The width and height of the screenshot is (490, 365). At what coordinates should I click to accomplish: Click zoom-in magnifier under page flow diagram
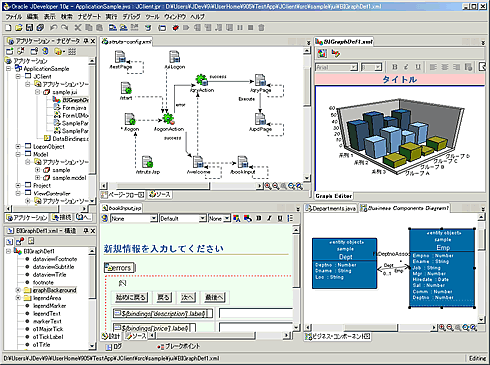click(268, 186)
